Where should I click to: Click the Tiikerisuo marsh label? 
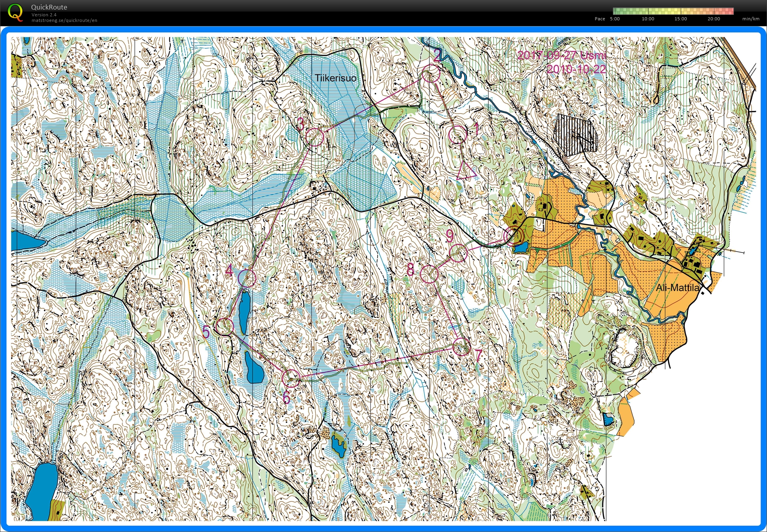tap(336, 78)
